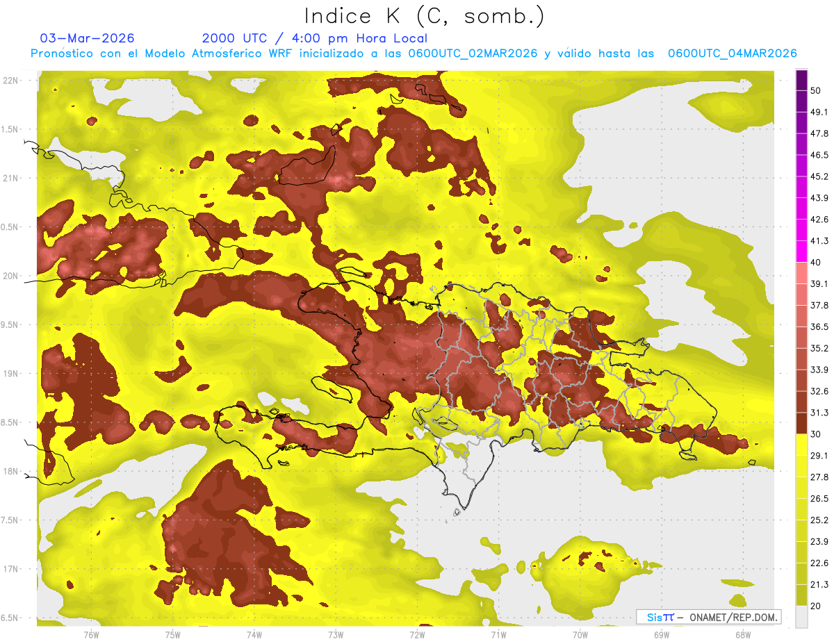Screen dimensions: 834x644
Task: Click the '69W' longitude label
Action: click(x=662, y=634)
